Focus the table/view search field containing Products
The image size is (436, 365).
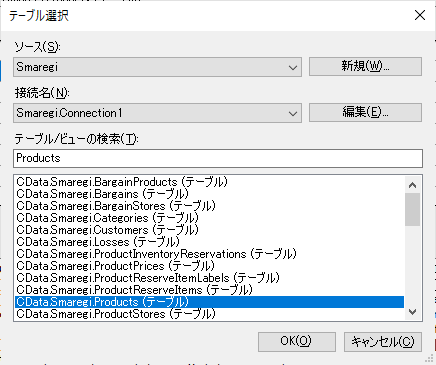[x=218, y=158]
